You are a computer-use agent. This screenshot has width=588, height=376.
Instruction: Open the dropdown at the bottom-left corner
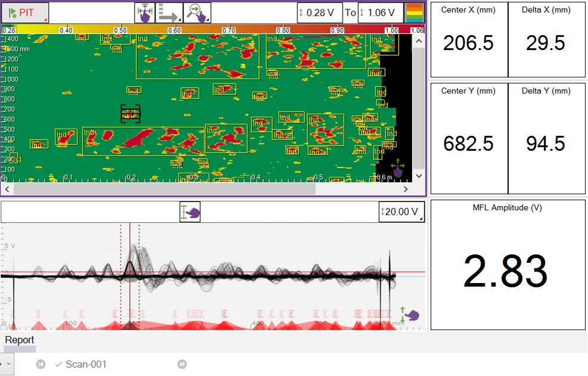pyautogui.click(x=8, y=363)
